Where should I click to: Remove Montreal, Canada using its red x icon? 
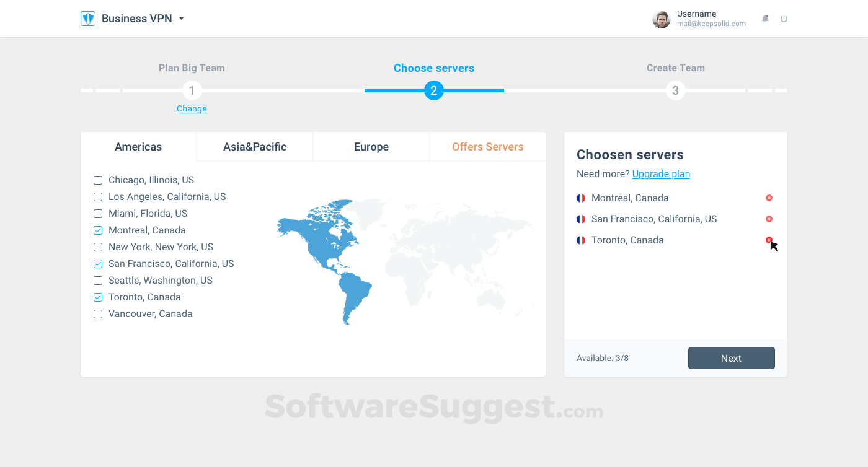tap(769, 198)
